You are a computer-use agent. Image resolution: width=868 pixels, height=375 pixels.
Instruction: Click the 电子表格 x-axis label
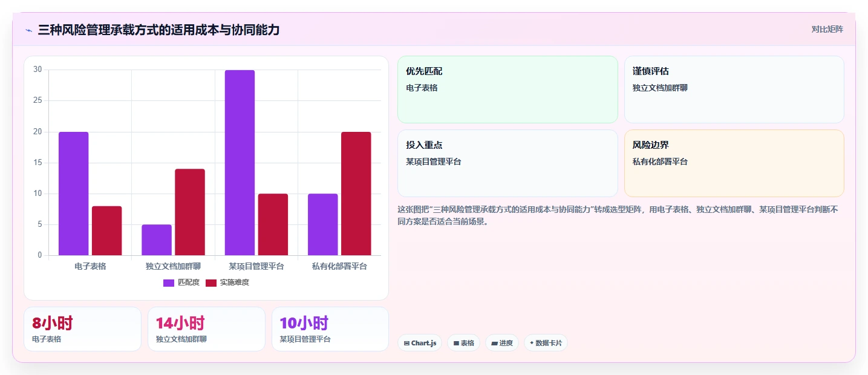coord(90,266)
